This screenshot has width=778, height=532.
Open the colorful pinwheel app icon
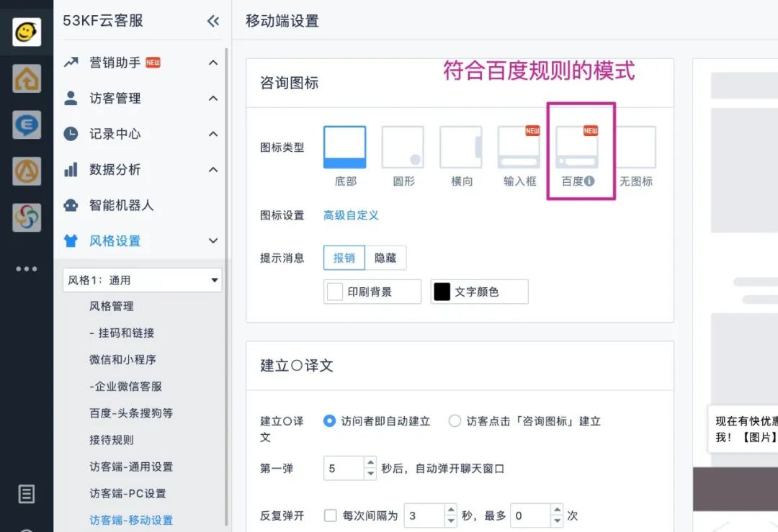coord(27,217)
